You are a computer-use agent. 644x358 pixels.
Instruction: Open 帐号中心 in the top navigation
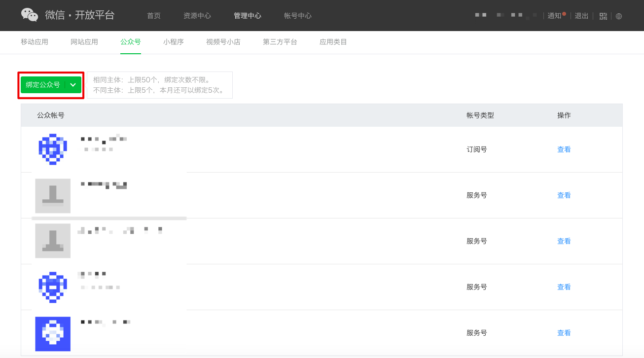tap(298, 16)
